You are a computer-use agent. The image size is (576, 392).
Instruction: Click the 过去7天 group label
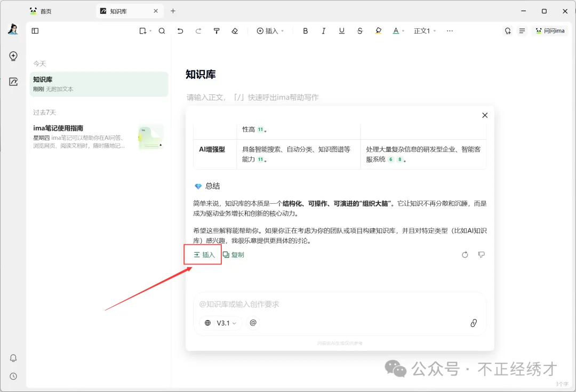coord(44,113)
